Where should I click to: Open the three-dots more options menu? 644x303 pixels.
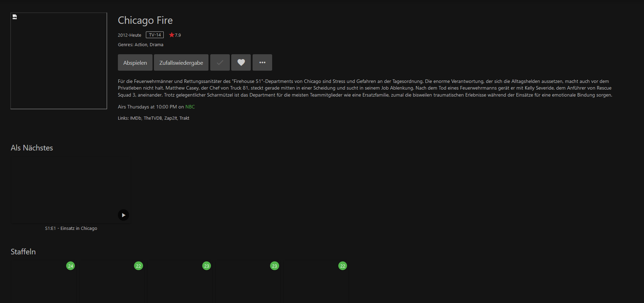pos(262,63)
